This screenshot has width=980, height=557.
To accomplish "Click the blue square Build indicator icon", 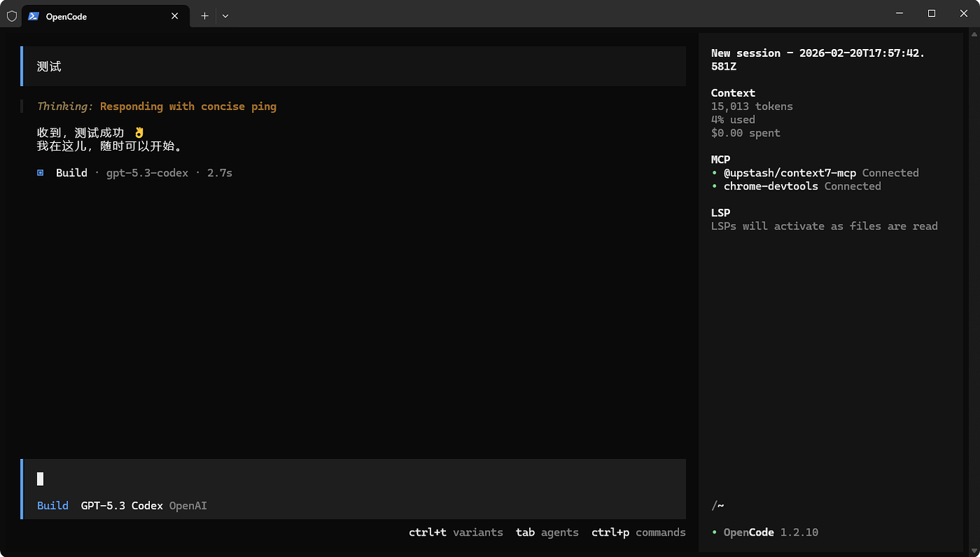I will click(40, 173).
